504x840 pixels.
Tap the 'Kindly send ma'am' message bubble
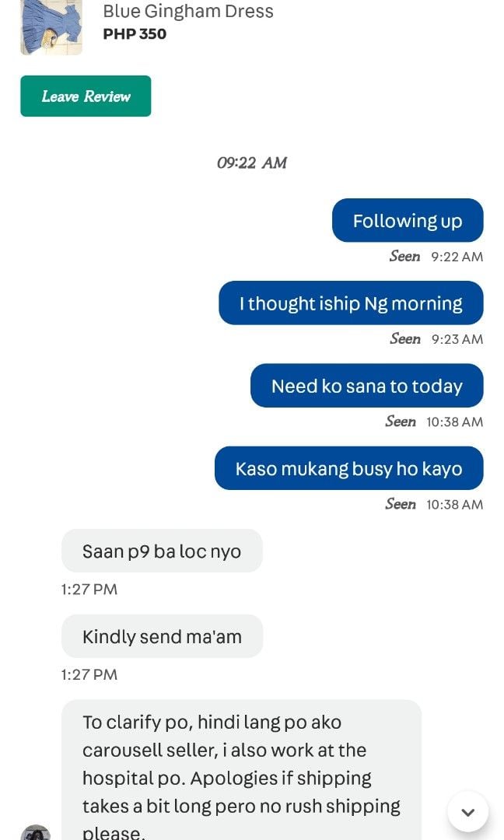point(162,636)
